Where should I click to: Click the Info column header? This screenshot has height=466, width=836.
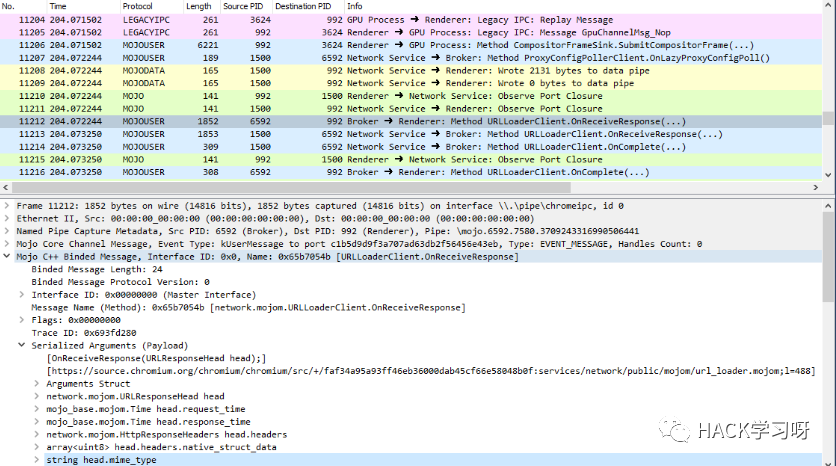point(583,6)
